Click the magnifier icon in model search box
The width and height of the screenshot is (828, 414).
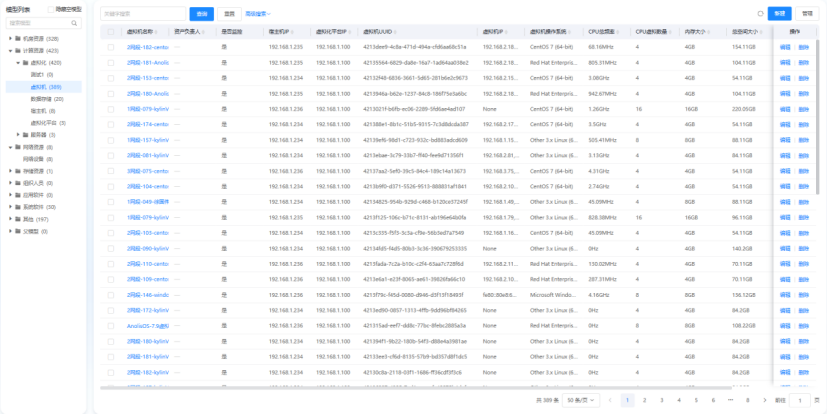[74, 23]
